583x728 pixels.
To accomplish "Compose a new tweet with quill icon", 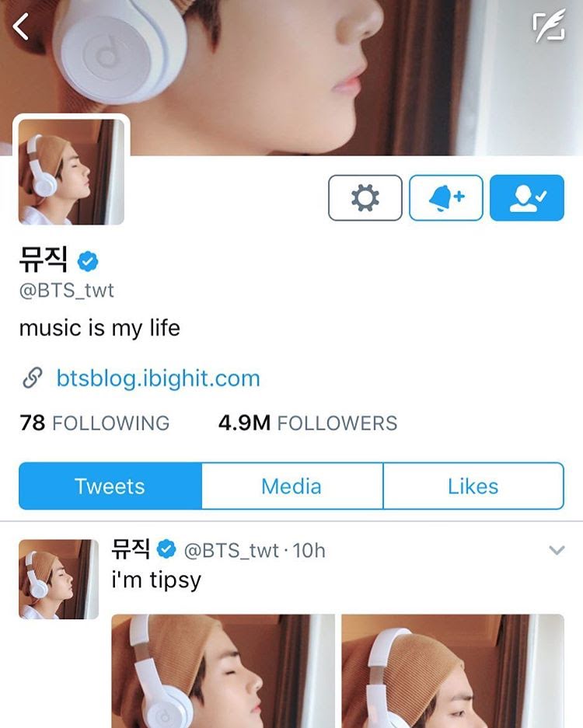I will point(549,26).
